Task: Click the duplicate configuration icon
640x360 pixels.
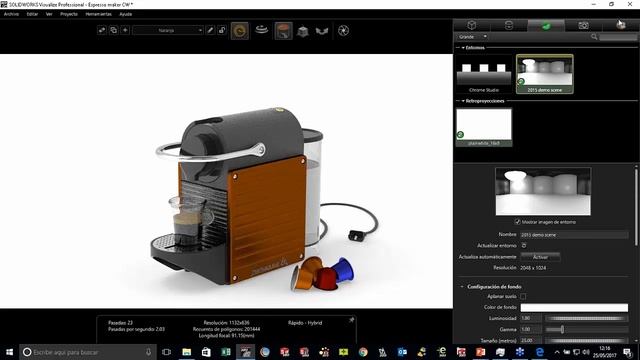Action: (113, 30)
